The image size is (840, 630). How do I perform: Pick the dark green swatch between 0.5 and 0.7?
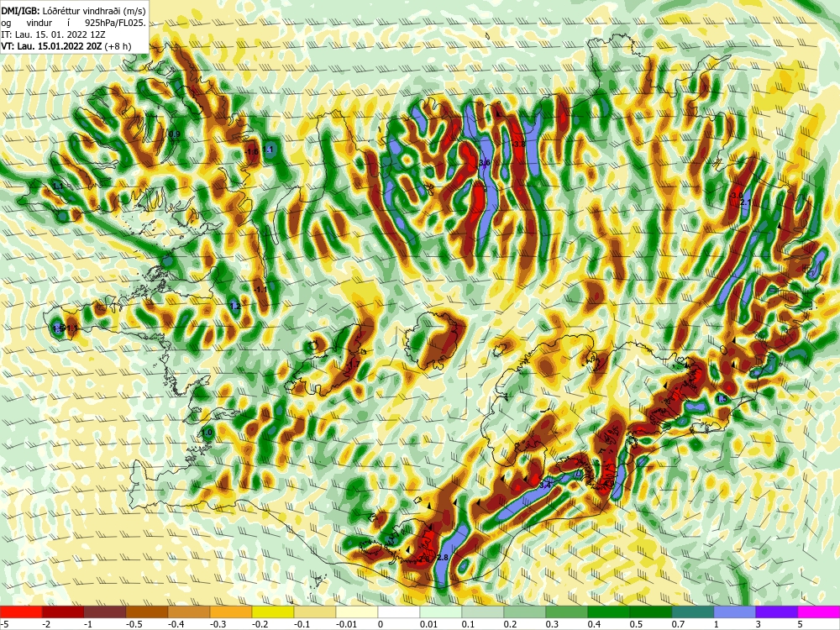(x=651, y=612)
